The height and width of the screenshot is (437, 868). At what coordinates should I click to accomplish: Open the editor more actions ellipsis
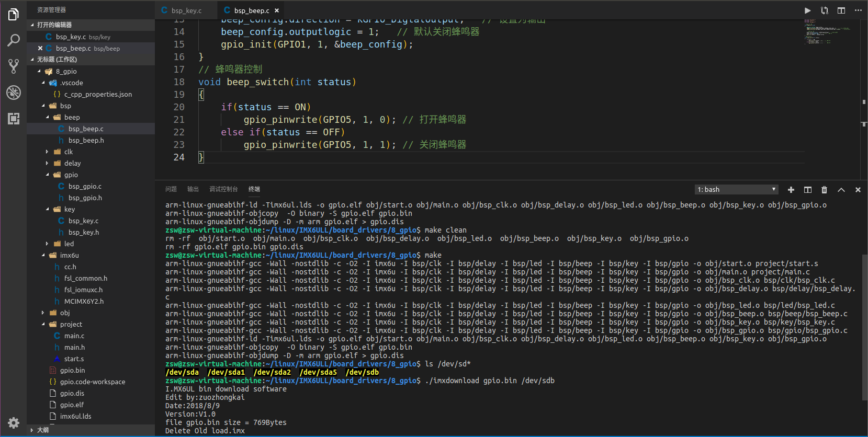tap(858, 10)
